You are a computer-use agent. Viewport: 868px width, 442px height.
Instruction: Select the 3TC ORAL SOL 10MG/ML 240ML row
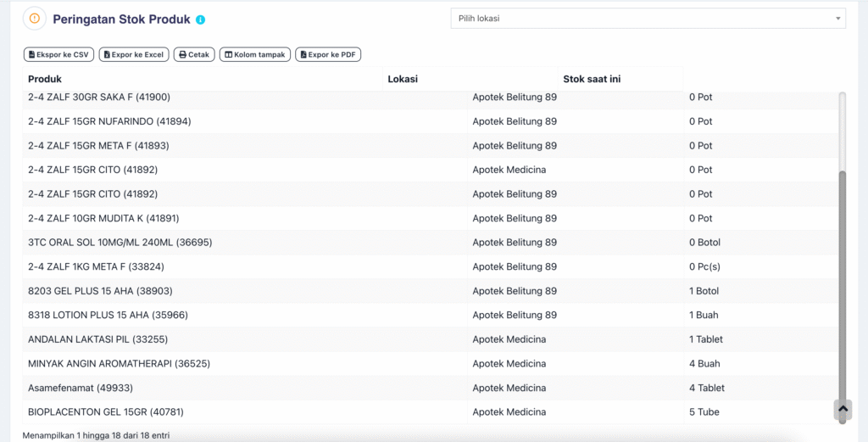120,243
